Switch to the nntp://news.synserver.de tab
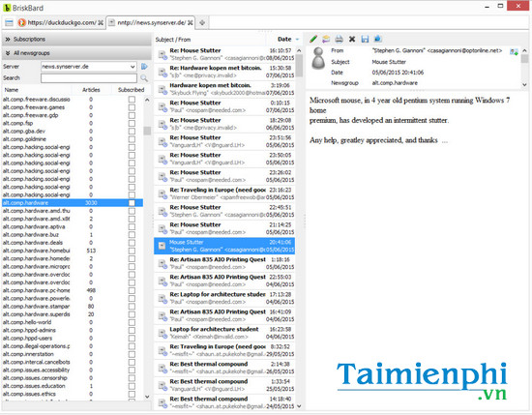 [x=151, y=23]
